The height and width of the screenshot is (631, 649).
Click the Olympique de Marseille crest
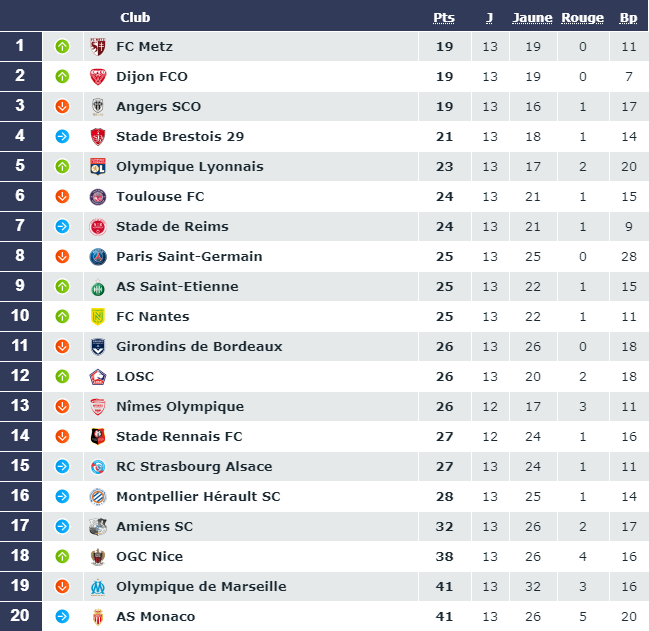98,587
